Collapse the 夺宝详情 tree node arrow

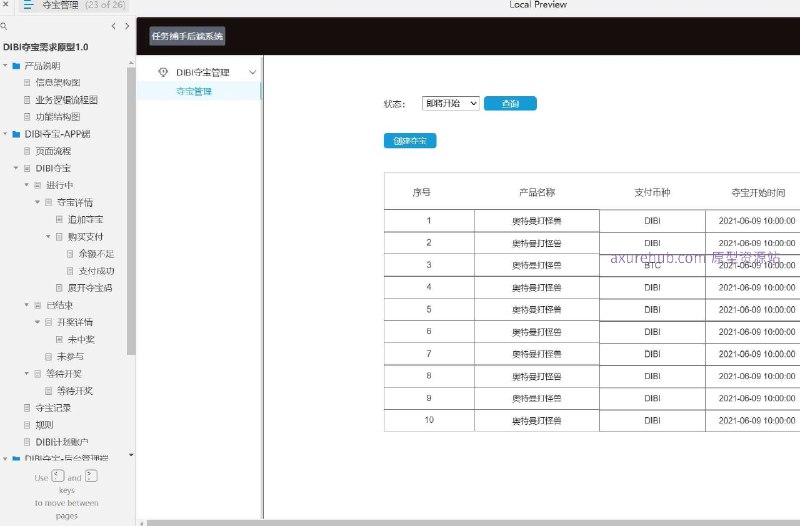point(37,203)
